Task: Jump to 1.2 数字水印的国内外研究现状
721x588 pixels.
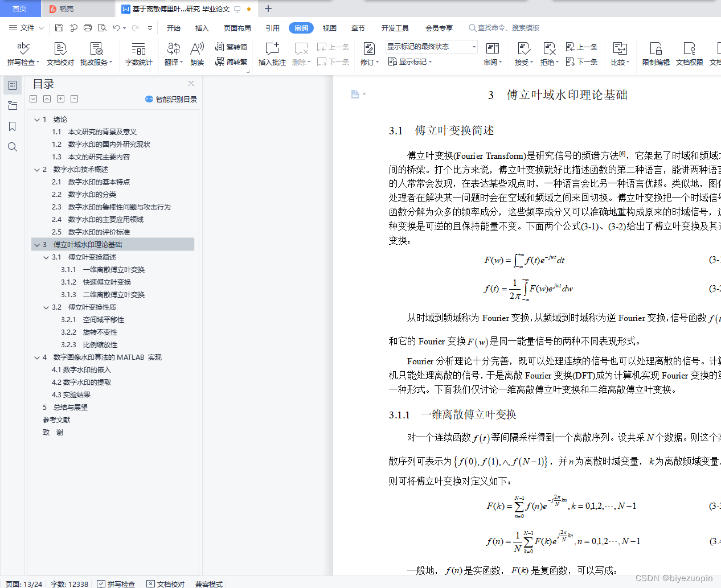Action: coord(101,145)
